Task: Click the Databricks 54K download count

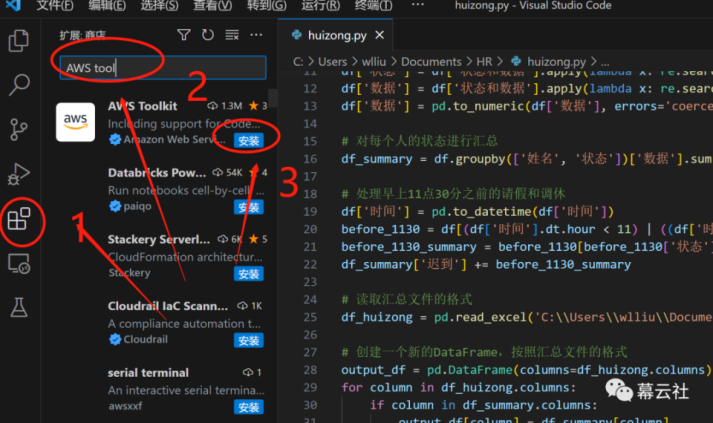Action: pos(227,173)
